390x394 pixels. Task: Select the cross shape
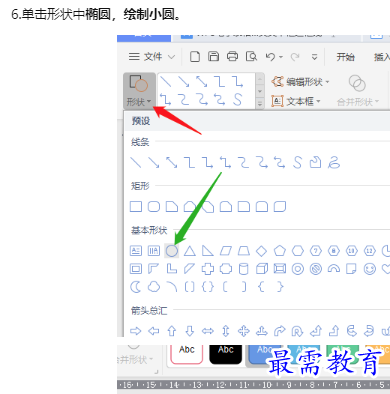click(x=208, y=269)
